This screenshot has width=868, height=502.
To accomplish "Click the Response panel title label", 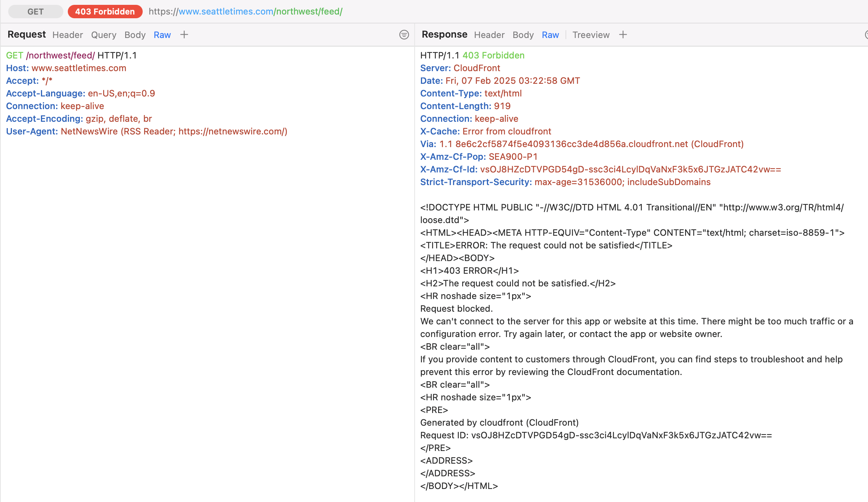I will (x=444, y=34).
